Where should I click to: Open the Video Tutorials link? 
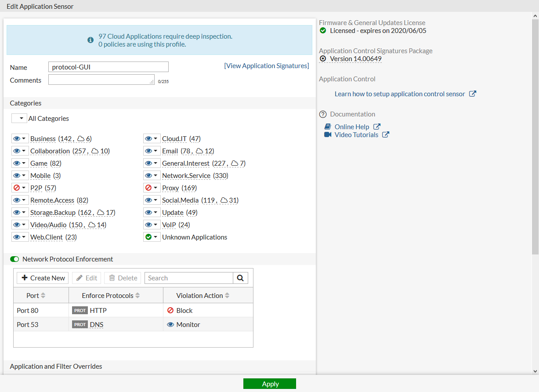point(356,134)
